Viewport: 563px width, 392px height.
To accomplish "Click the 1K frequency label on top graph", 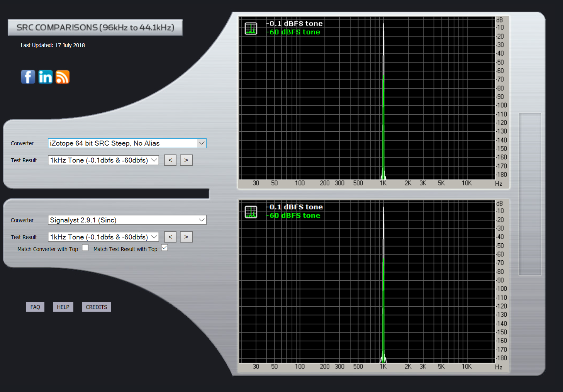I will click(383, 183).
